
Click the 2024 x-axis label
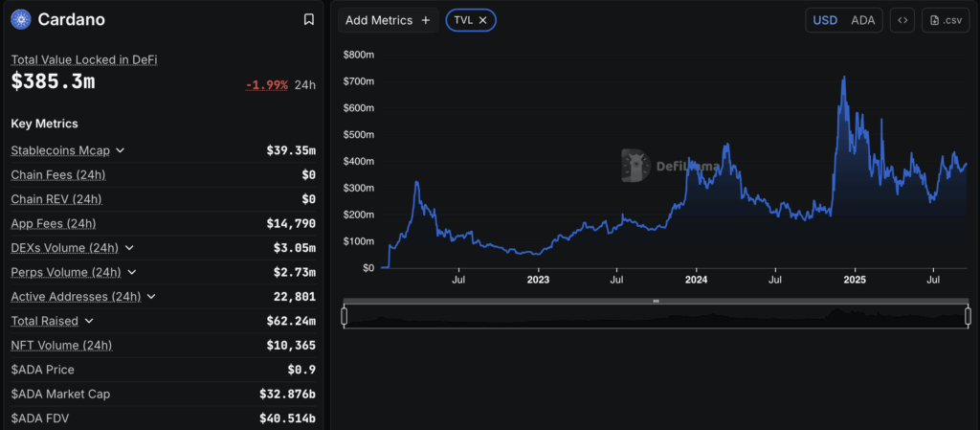pos(697,280)
